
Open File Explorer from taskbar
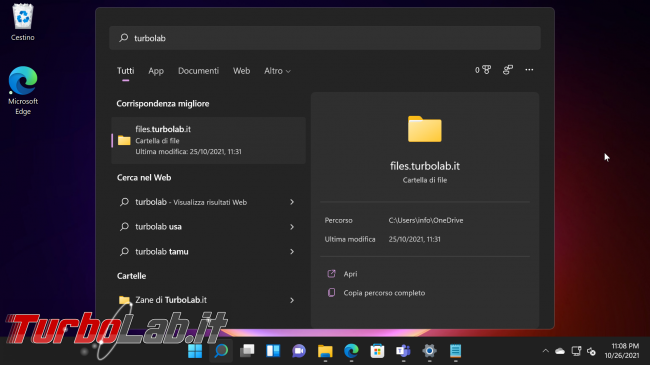(325, 351)
